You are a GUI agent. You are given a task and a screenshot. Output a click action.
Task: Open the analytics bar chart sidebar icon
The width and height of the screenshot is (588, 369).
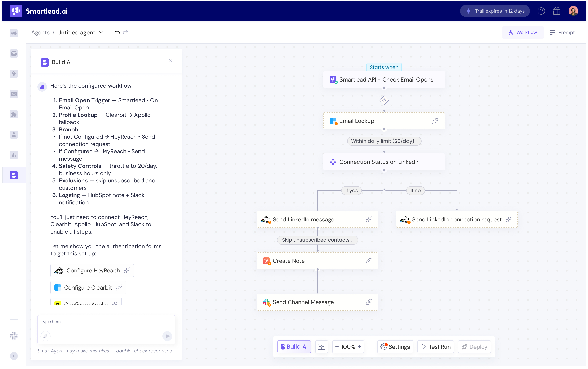(14, 155)
